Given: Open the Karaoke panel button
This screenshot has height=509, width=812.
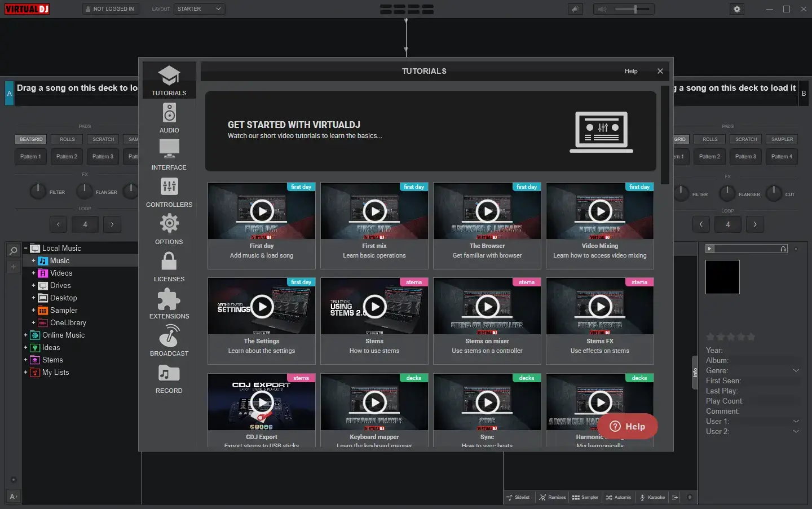Looking at the screenshot, I should point(652,497).
